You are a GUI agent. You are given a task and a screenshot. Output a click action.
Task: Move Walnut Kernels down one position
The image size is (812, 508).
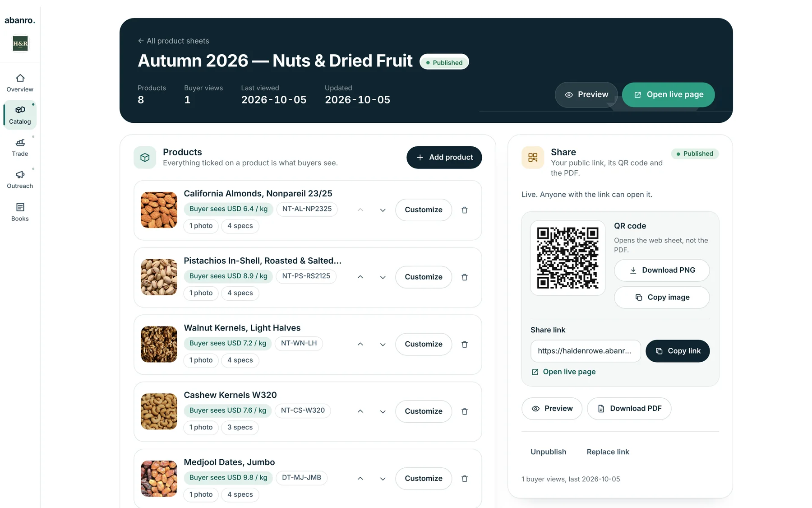pyautogui.click(x=383, y=345)
